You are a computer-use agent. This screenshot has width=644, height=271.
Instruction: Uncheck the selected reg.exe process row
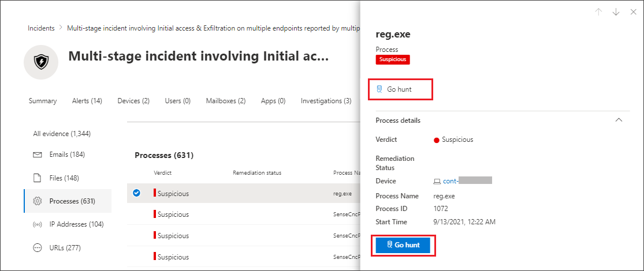pos(137,193)
